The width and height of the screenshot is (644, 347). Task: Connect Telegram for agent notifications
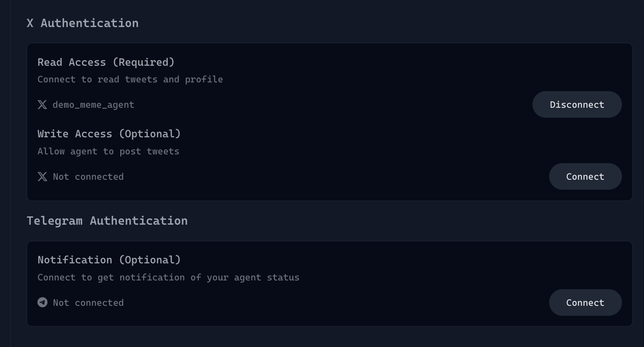click(585, 303)
